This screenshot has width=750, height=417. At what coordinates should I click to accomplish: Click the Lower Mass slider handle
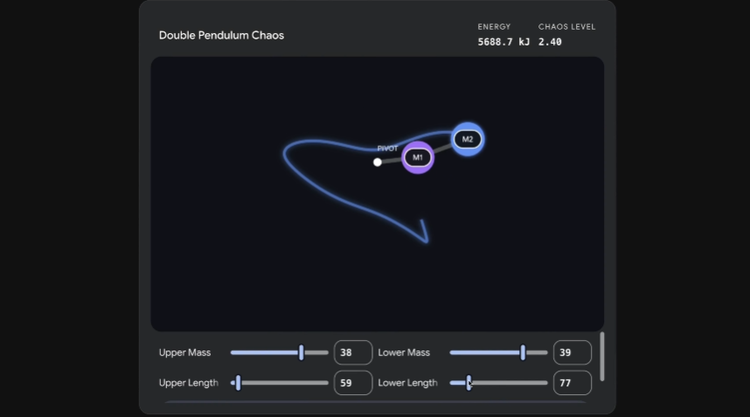[x=522, y=352]
